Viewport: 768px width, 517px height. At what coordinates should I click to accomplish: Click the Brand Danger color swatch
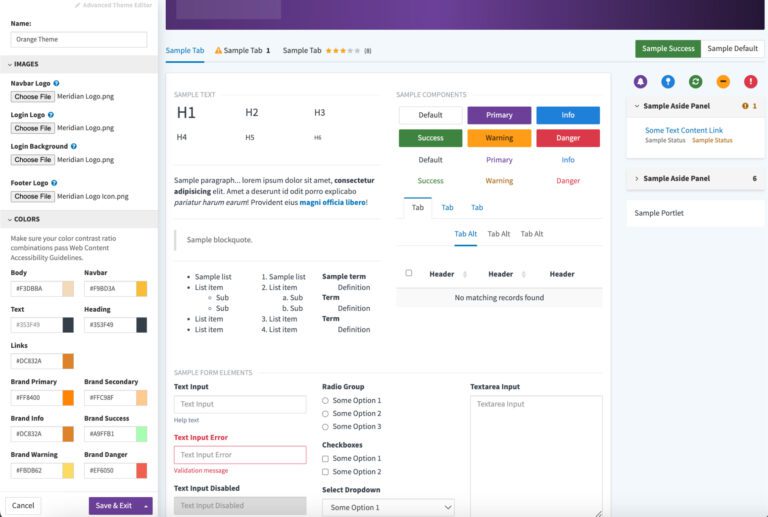[141, 470]
